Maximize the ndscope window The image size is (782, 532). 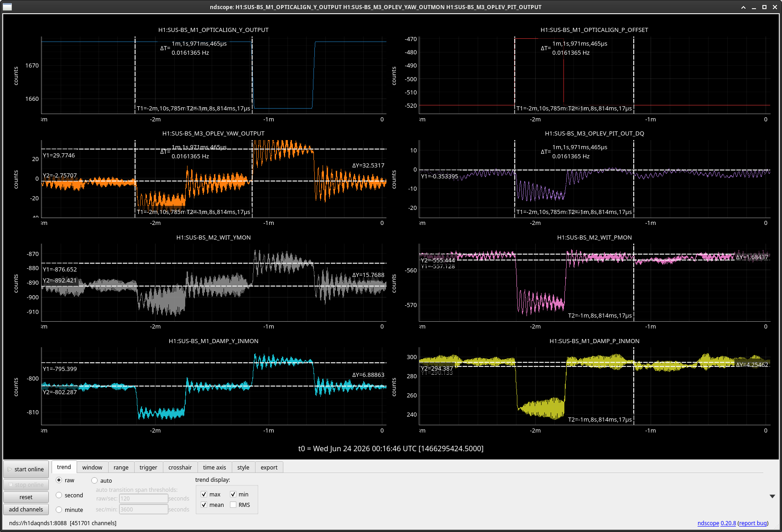764,7
